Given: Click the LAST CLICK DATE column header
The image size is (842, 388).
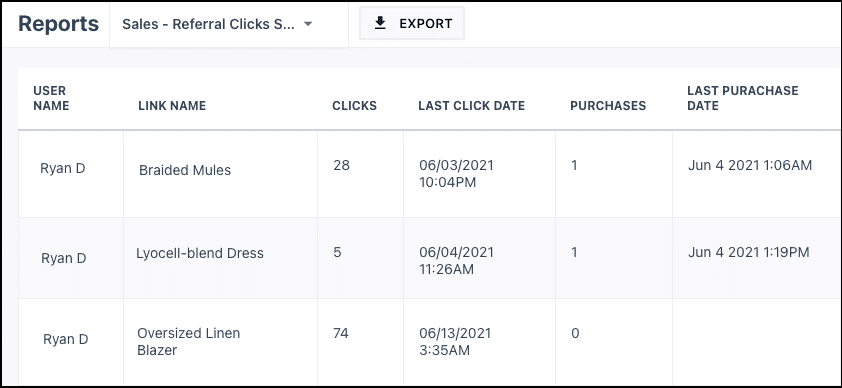Looking at the screenshot, I should click(x=471, y=106).
